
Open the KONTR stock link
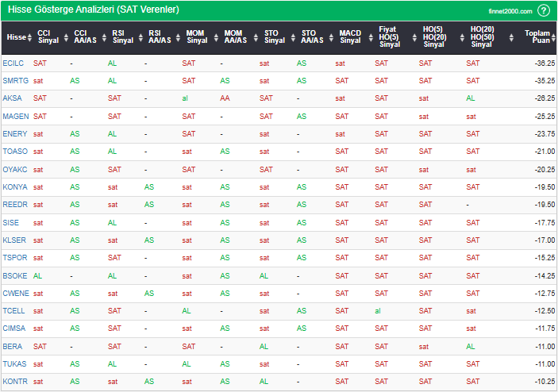(15, 382)
